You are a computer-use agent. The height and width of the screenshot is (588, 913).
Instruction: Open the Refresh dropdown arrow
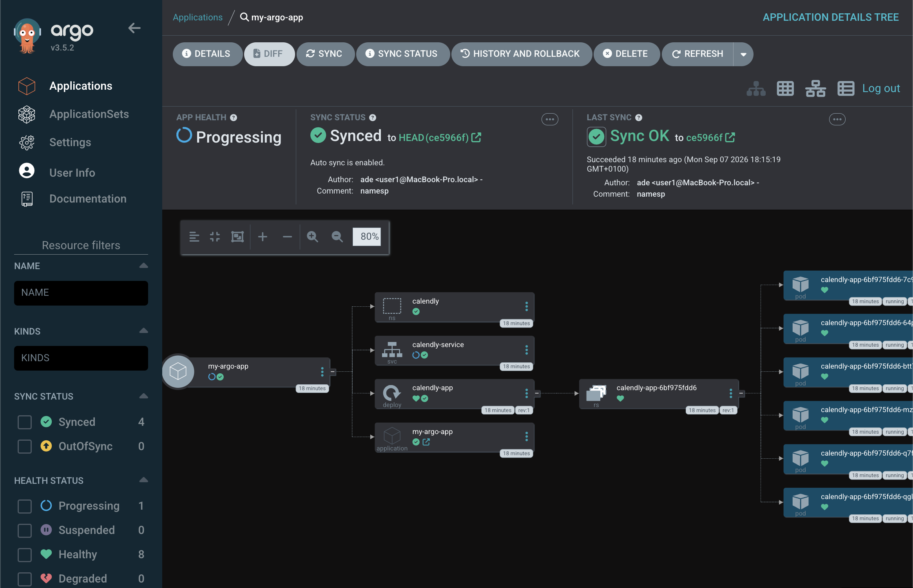tap(743, 54)
